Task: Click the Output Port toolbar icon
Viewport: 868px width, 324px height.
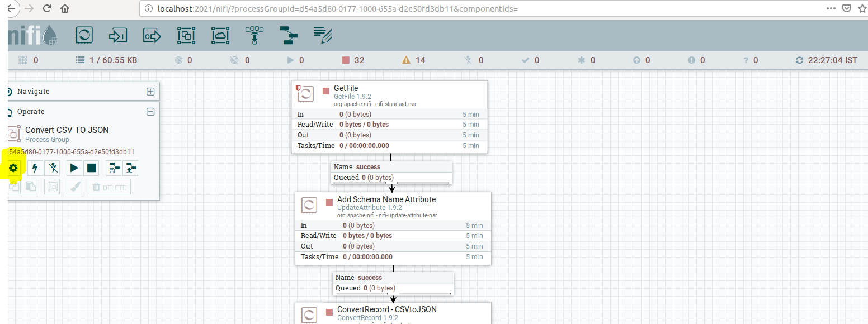Action: point(152,36)
